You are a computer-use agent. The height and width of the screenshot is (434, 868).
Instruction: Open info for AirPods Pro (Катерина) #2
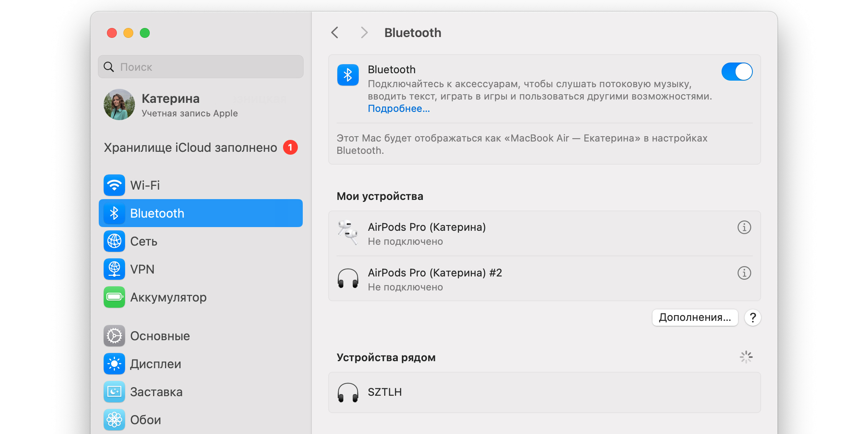744,273
